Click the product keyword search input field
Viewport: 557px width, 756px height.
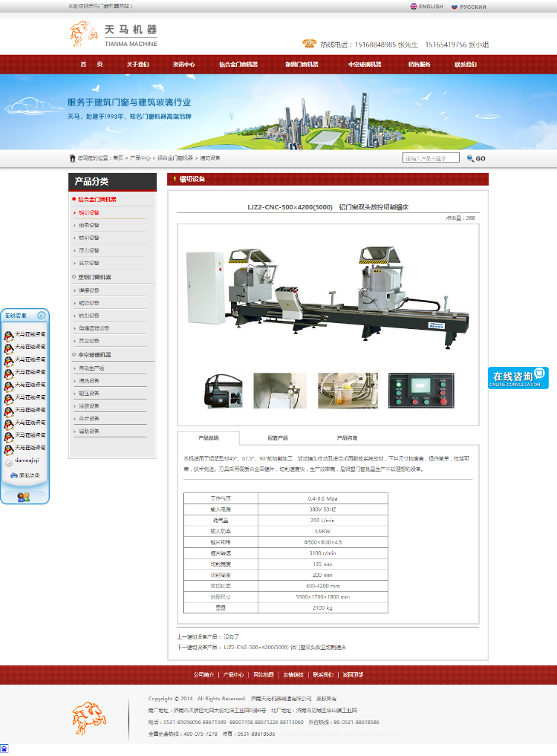431,158
